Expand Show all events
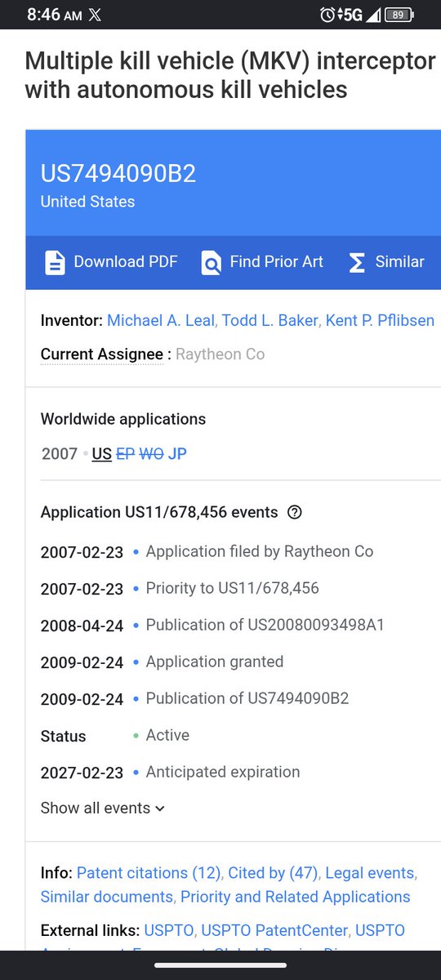The image size is (441, 980). pos(103,808)
